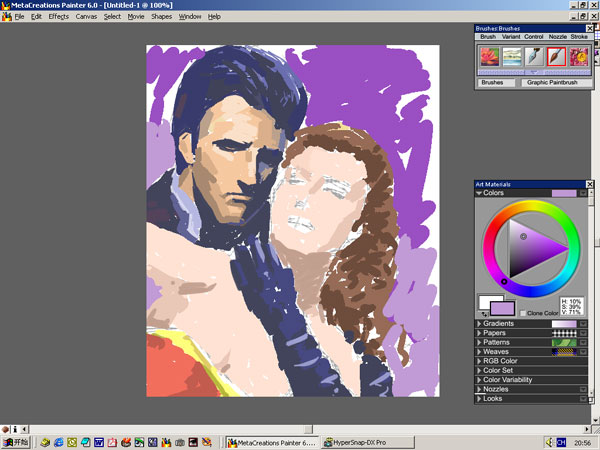
Task: Select the pen nib brush icon
Action: click(x=534, y=57)
